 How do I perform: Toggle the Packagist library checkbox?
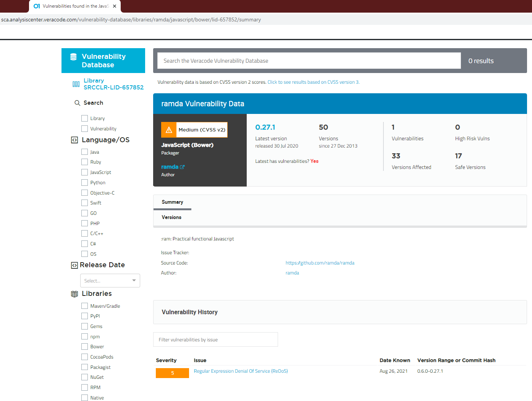[x=85, y=367]
